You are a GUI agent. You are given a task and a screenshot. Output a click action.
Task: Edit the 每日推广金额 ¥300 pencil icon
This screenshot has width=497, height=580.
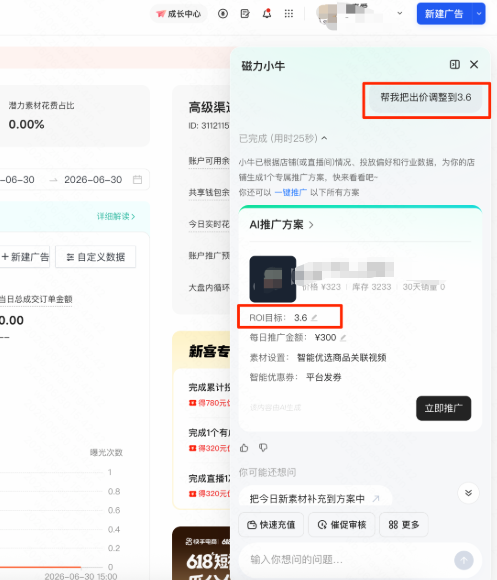pyautogui.click(x=343, y=338)
